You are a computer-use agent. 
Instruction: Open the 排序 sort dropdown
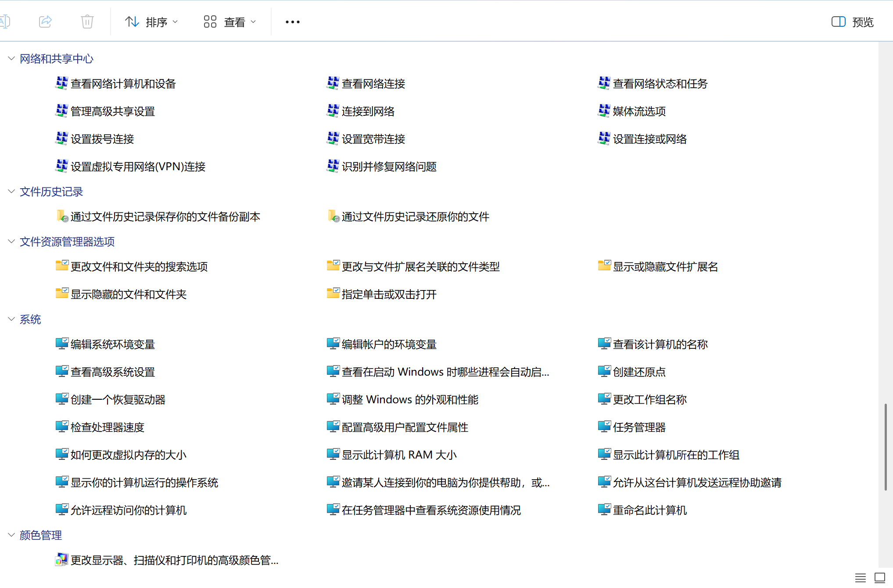[151, 22]
